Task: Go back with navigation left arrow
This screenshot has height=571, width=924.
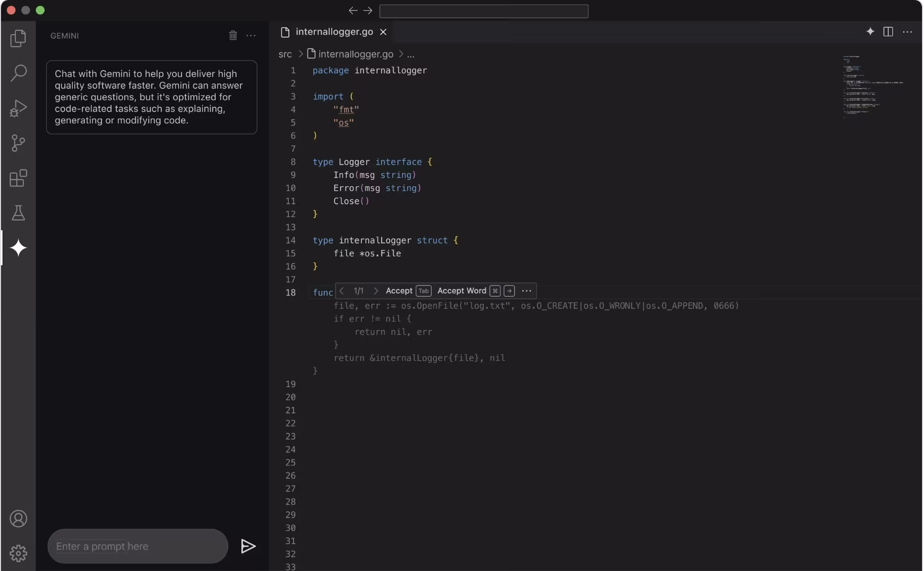Action: [x=353, y=10]
